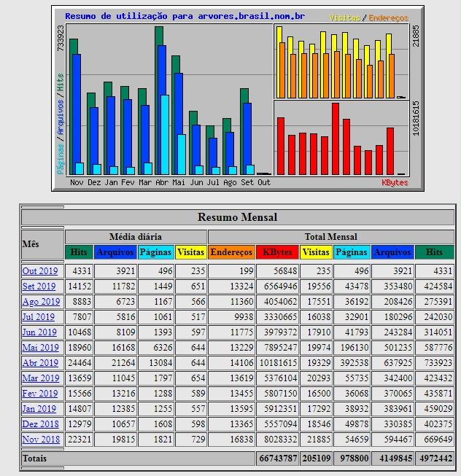
Task: Select the Mai 2019 link
Action: (40, 348)
